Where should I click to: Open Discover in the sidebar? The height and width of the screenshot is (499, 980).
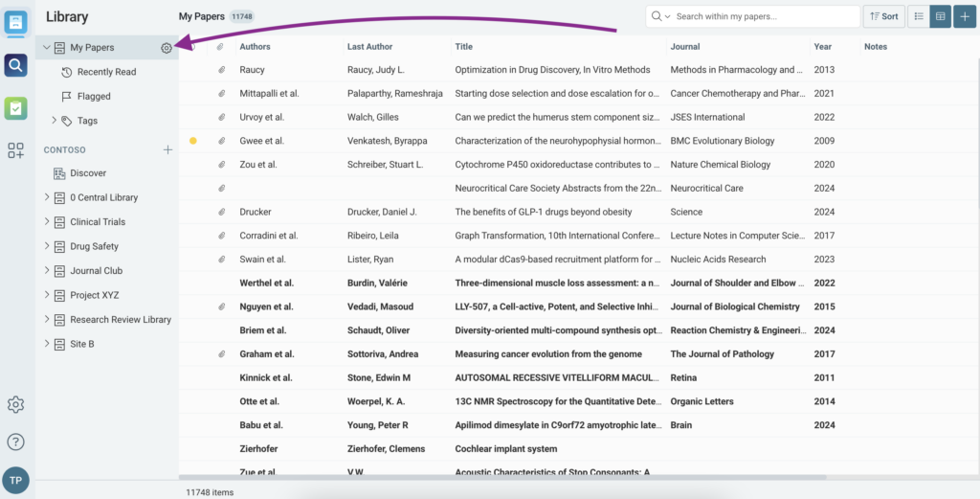88,173
